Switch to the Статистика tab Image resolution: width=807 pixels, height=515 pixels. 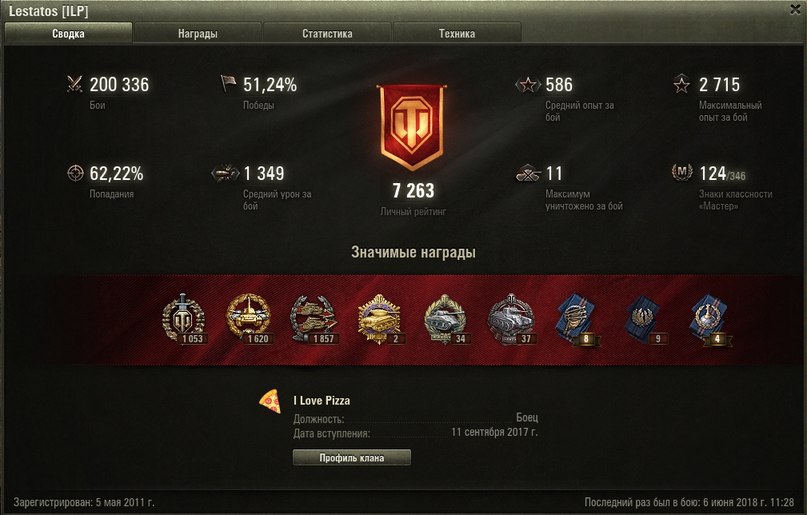click(x=327, y=33)
